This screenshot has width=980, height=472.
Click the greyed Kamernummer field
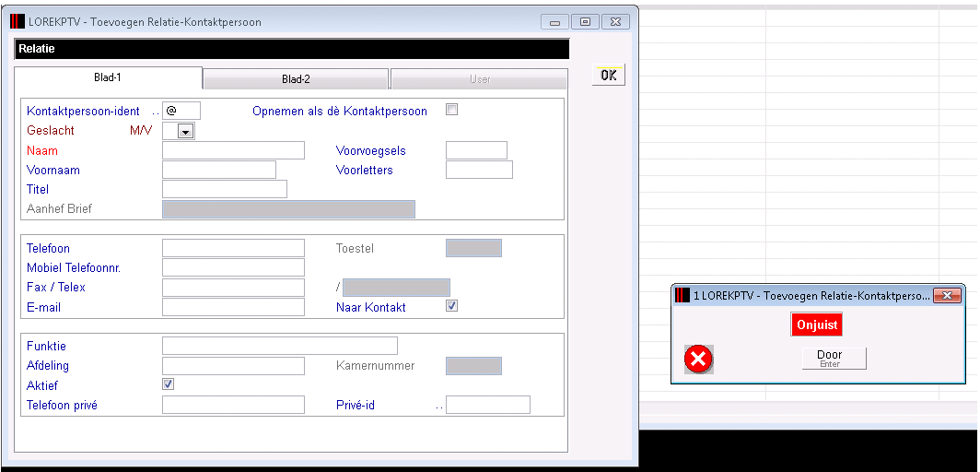pyautogui.click(x=473, y=366)
